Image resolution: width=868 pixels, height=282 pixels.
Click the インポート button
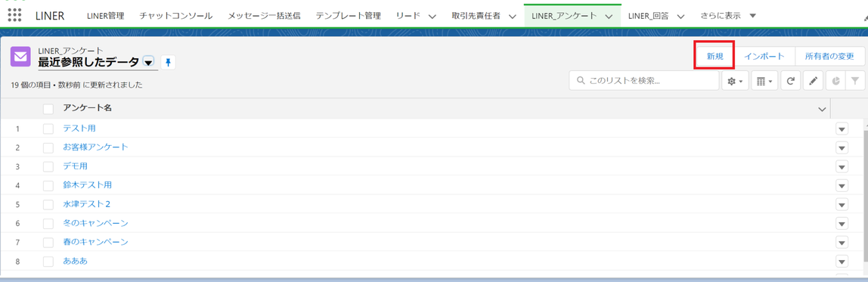point(764,56)
